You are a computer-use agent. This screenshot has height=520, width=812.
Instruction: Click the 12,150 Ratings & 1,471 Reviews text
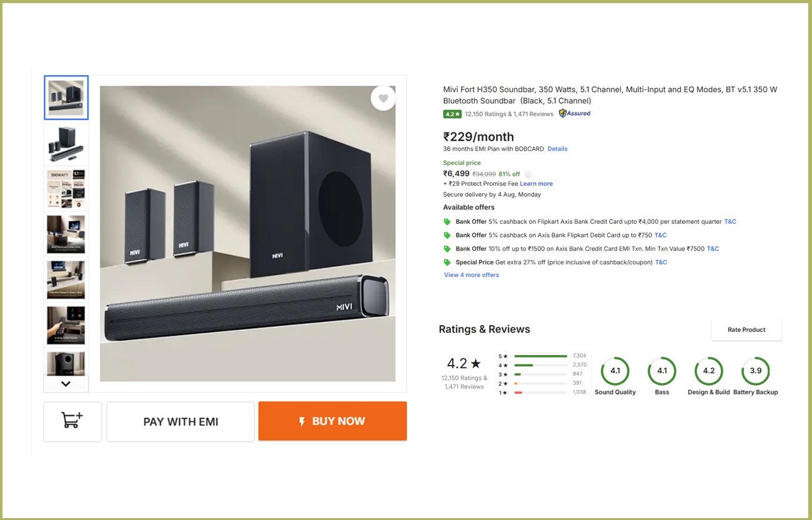[x=509, y=114]
